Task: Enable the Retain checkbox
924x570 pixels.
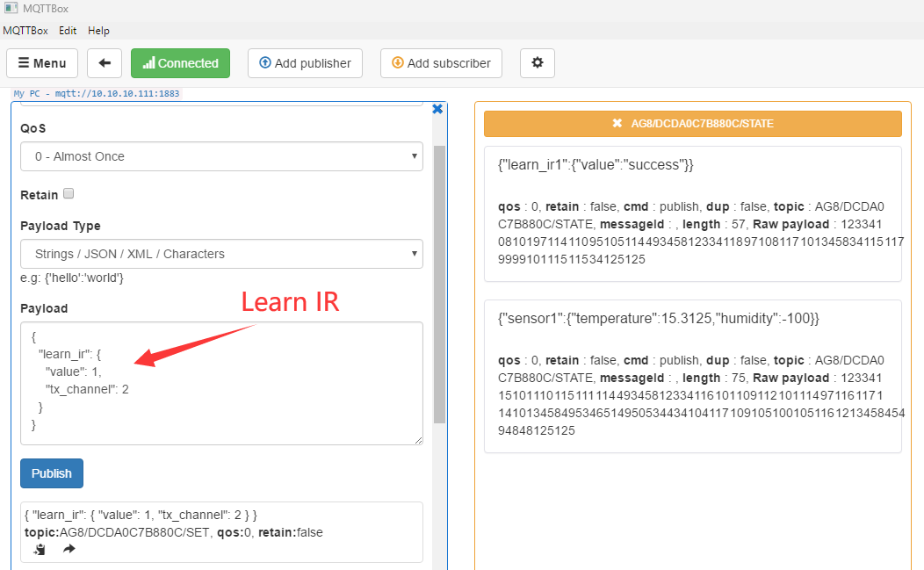Action: click(x=69, y=194)
